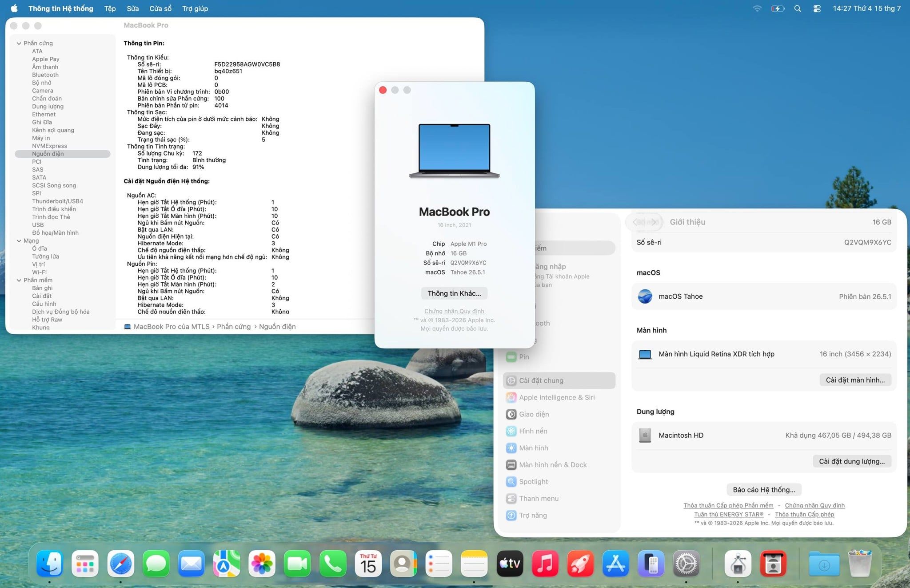Viewport: 910px width, 588px height.
Task: Select Đồ họa/Màn hình in the hardware tree
Action: point(55,233)
